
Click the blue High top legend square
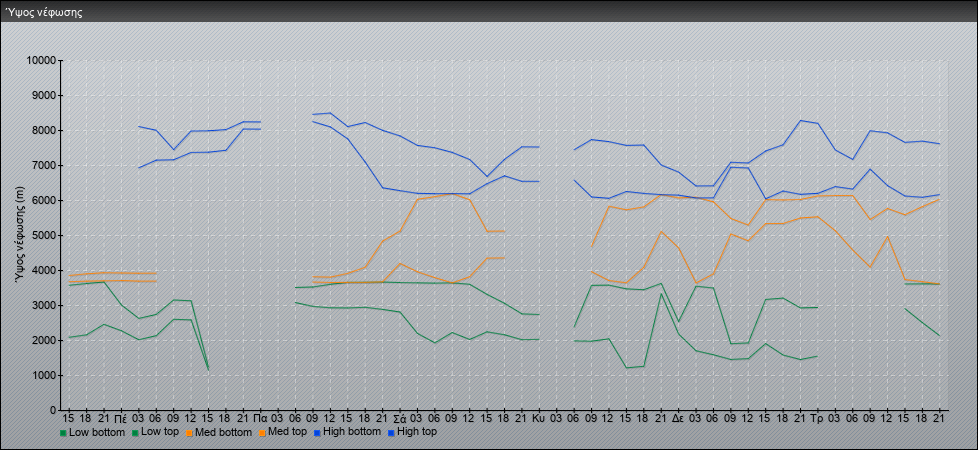tap(390, 433)
